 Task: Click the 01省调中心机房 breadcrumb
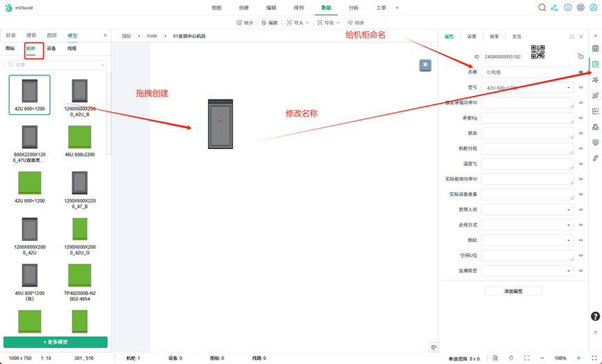point(189,36)
